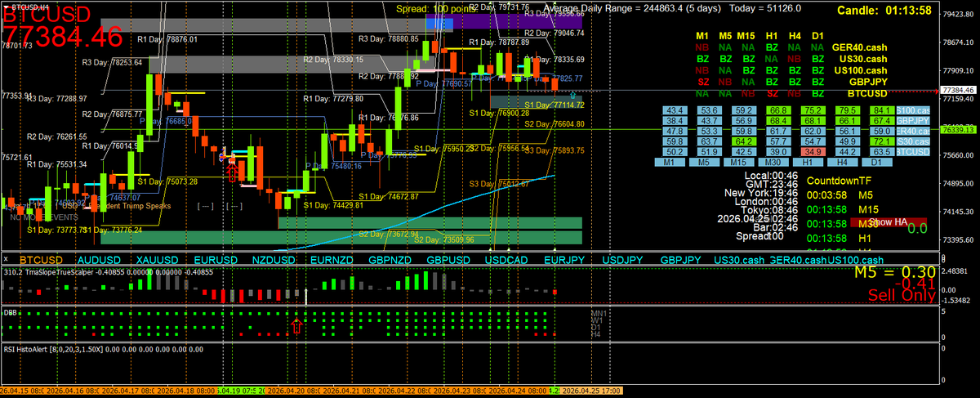
Task: Click the S1 Day: 75073.28 pivot label
Action: (167, 181)
